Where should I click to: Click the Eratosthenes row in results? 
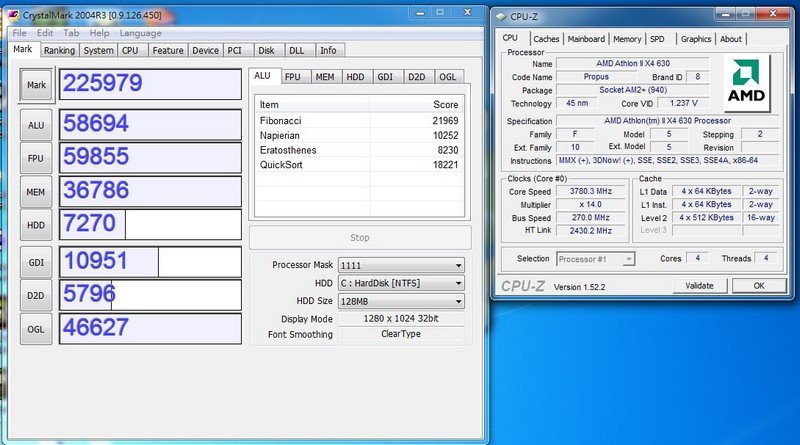point(359,150)
